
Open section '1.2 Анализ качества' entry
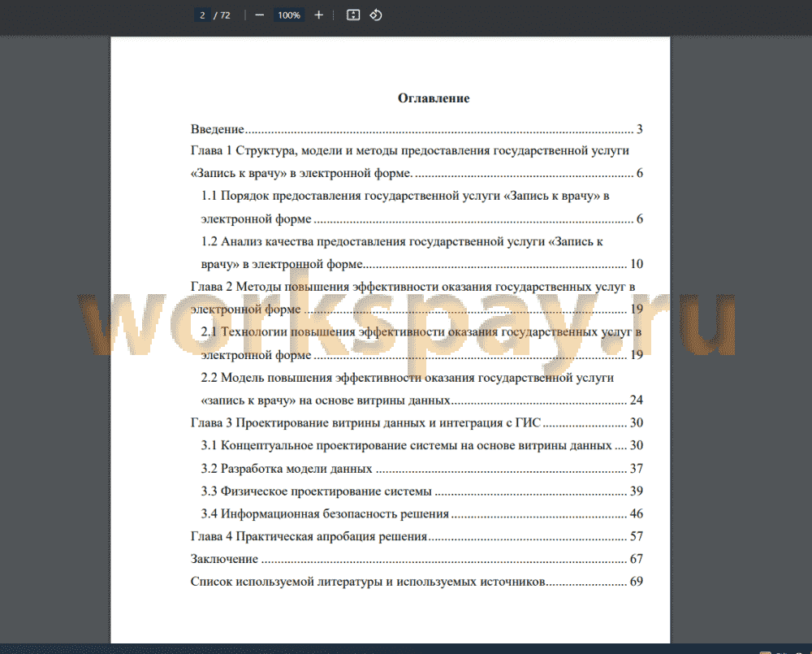[x=422, y=253]
